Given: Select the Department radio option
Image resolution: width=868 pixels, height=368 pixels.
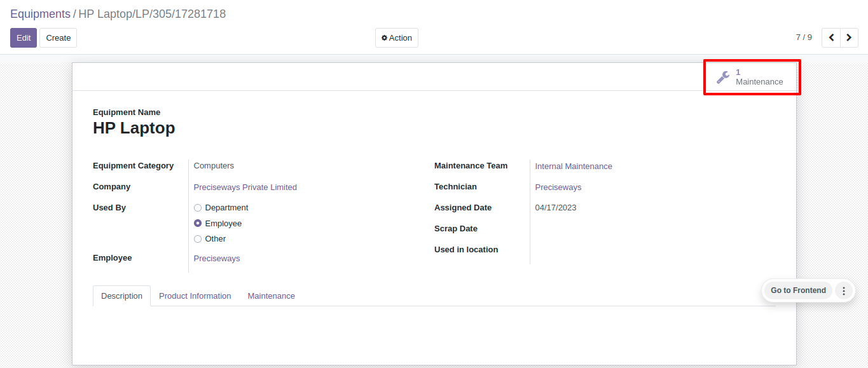Looking at the screenshot, I should point(198,208).
